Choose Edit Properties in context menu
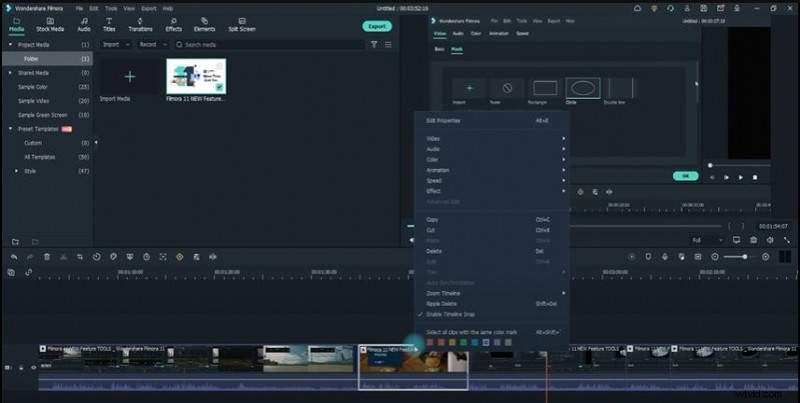Viewport: 800px width, 403px height. coord(491,120)
